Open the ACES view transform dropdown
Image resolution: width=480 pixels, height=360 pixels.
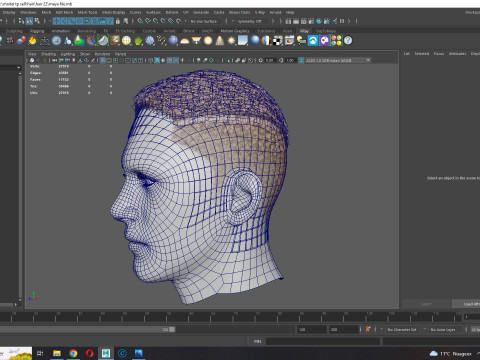334,60
